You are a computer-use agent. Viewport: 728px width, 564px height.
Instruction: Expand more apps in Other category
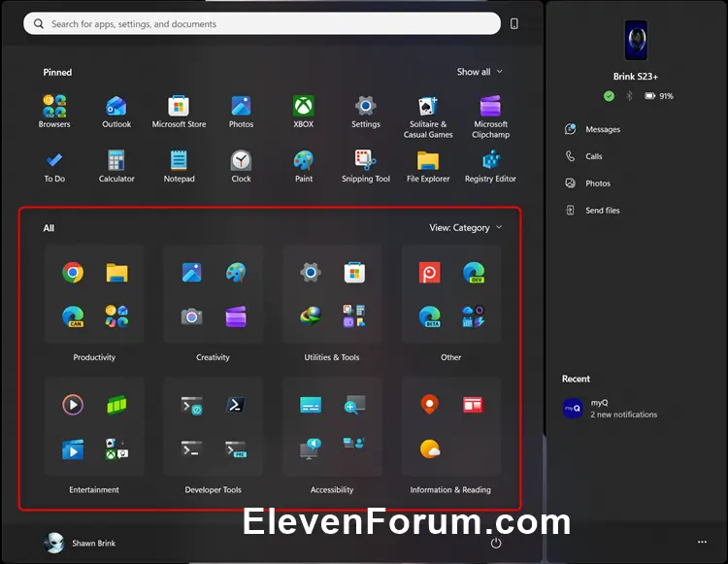pyautogui.click(x=474, y=316)
